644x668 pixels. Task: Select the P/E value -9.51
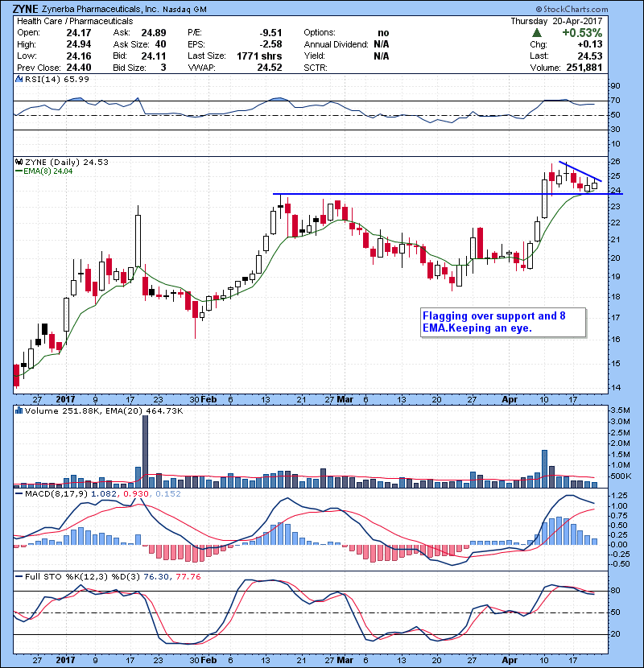coord(270,33)
